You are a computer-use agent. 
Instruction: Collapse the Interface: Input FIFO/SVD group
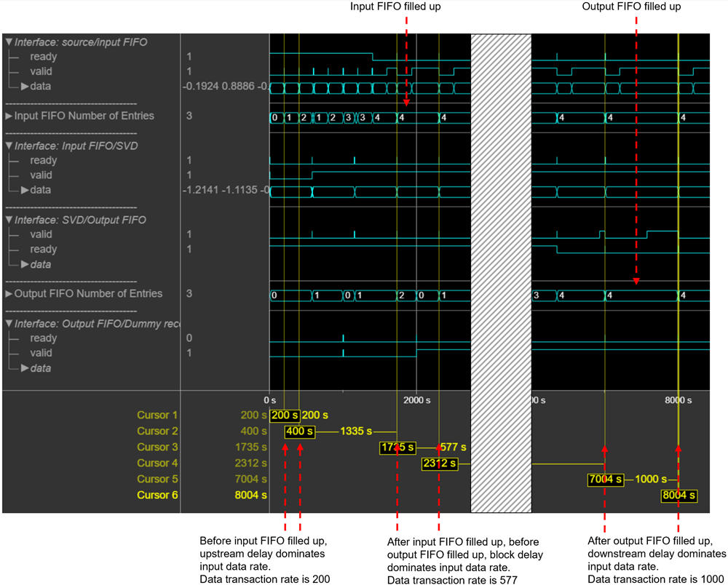pos(9,146)
